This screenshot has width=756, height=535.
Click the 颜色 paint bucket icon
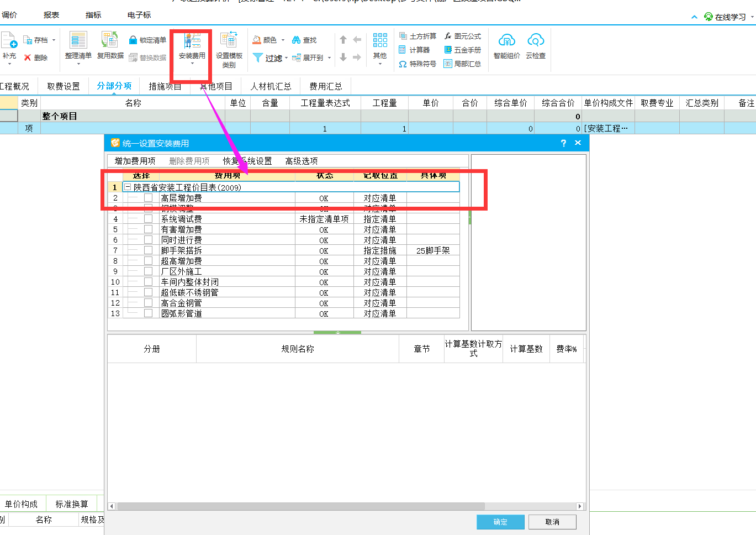click(257, 40)
